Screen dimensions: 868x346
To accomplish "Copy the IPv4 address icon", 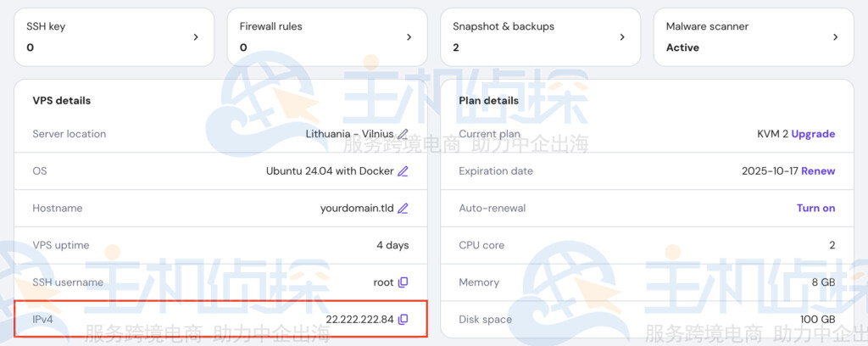I will tap(403, 320).
